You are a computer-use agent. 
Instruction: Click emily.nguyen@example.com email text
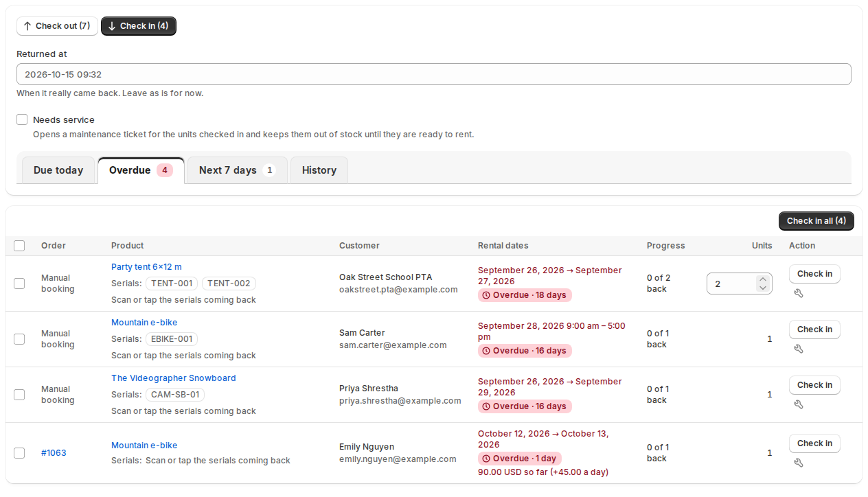(x=398, y=459)
